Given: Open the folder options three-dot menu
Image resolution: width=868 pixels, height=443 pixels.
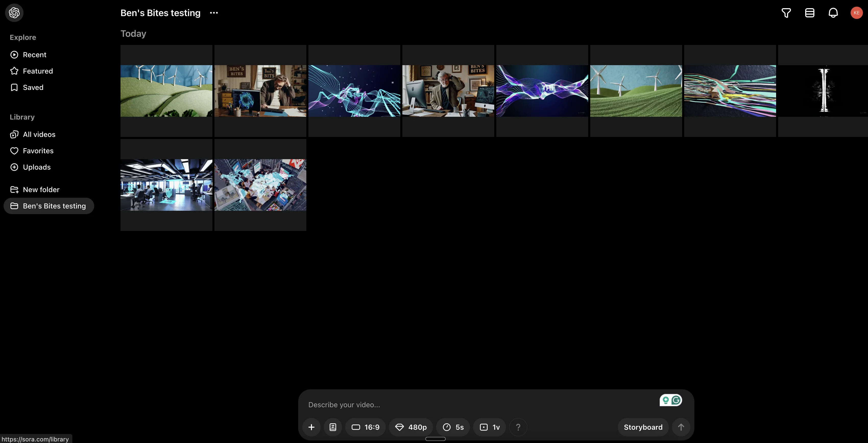Looking at the screenshot, I should point(214,13).
